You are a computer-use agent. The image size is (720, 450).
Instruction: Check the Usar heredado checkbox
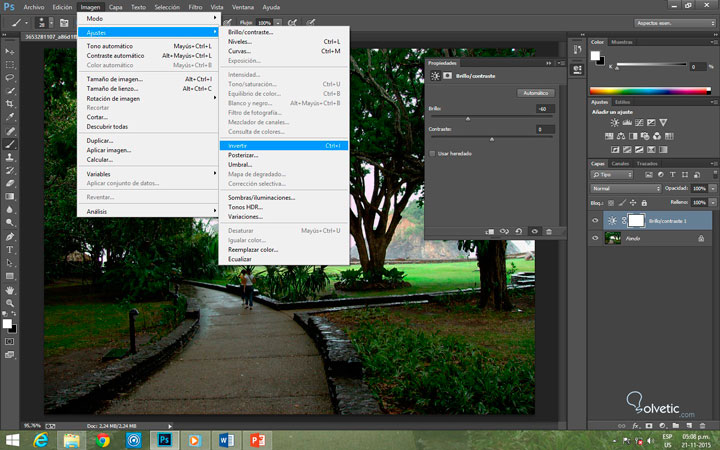(432, 153)
